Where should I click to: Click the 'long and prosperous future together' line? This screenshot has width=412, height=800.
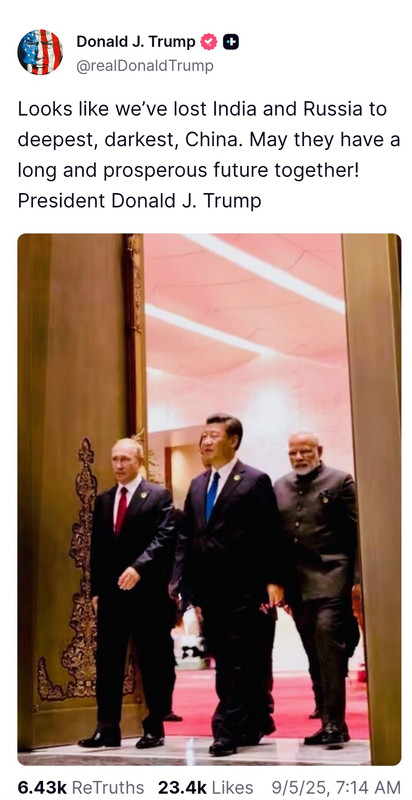pyautogui.click(x=188, y=170)
